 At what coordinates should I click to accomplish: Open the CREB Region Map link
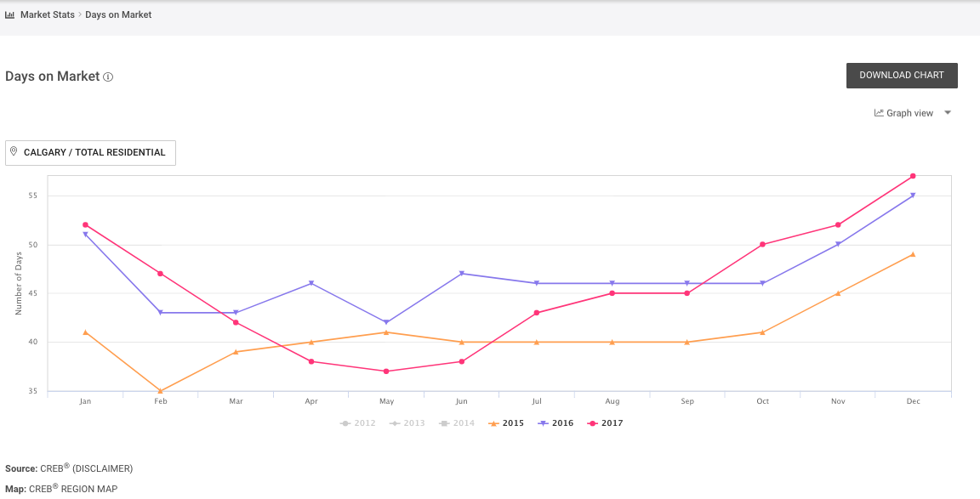pyautogui.click(x=74, y=489)
